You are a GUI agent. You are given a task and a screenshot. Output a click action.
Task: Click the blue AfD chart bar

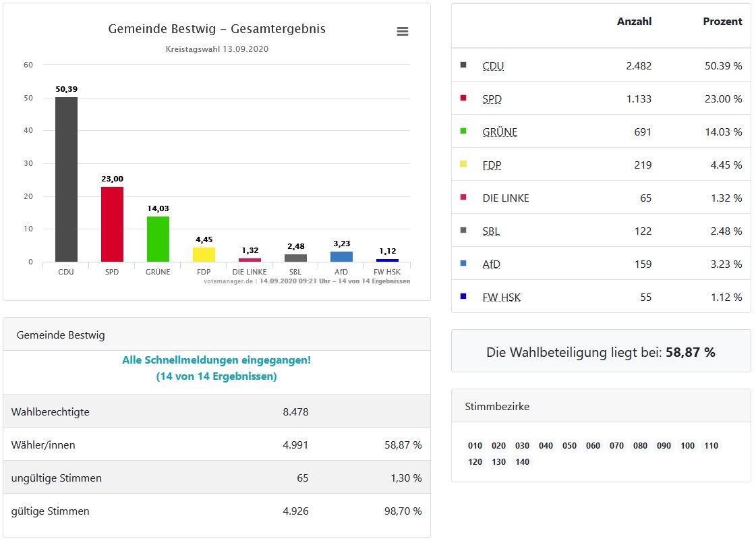pos(341,256)
